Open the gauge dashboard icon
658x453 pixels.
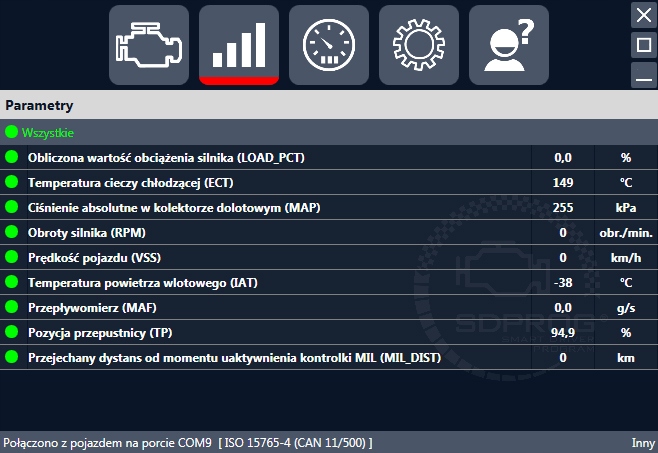tap(329, 45)
